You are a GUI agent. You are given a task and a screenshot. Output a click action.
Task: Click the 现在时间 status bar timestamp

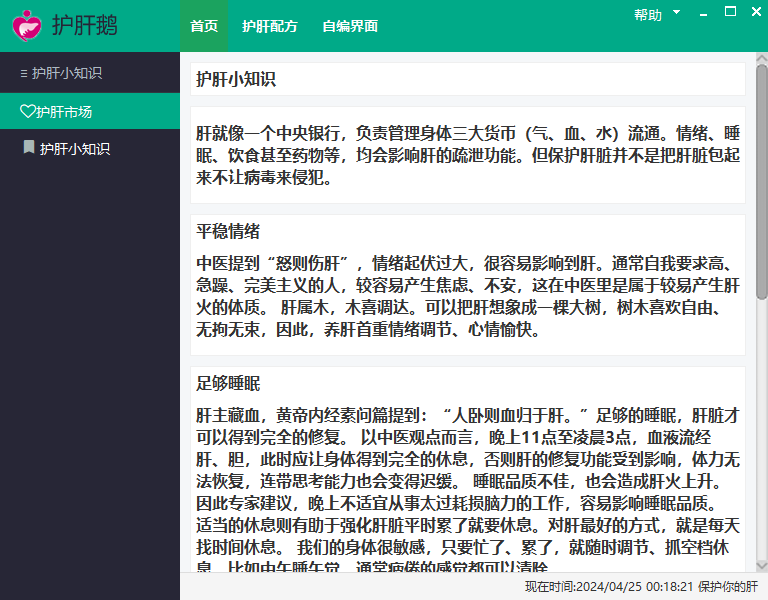coord(609,587)
